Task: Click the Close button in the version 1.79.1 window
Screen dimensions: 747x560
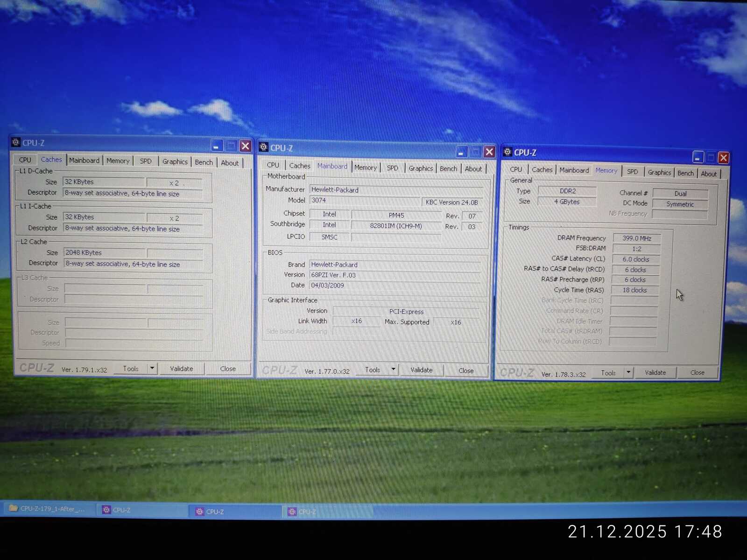Action: [x=228, y=369]
